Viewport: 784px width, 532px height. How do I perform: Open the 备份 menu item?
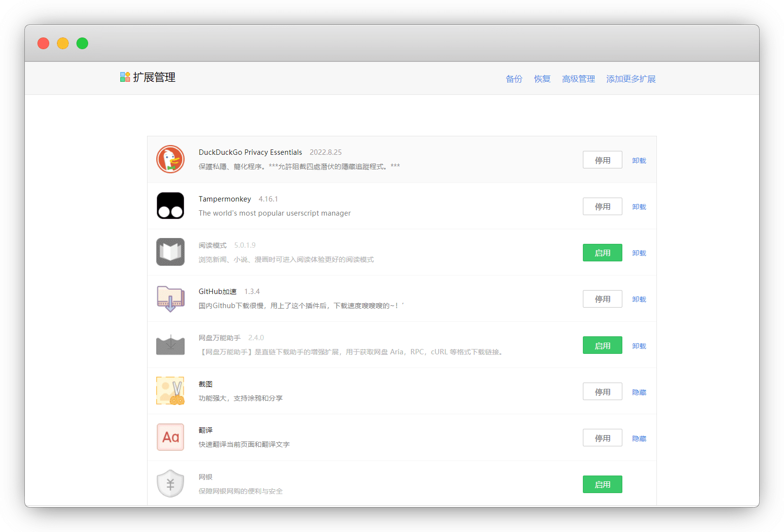pyautogui.click(x=514, y=79)
